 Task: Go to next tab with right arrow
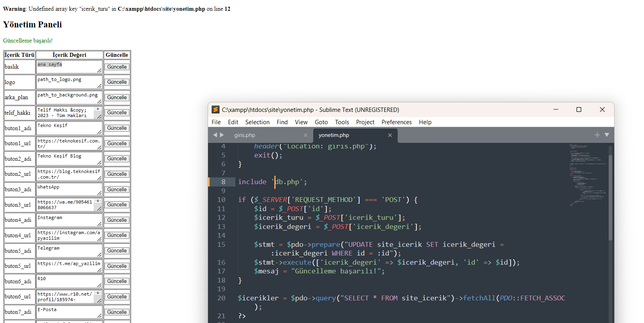click(222, 135)
